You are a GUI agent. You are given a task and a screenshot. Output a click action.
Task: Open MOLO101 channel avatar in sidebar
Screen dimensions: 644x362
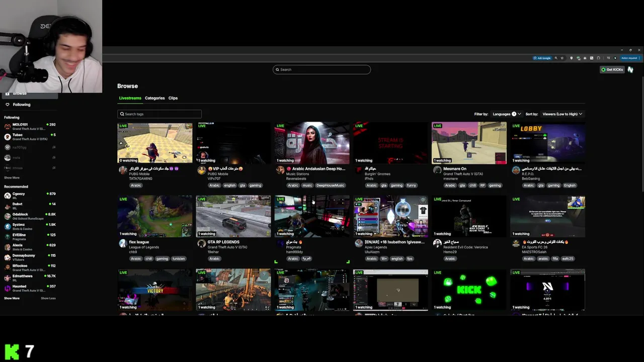tap(8, 126)
